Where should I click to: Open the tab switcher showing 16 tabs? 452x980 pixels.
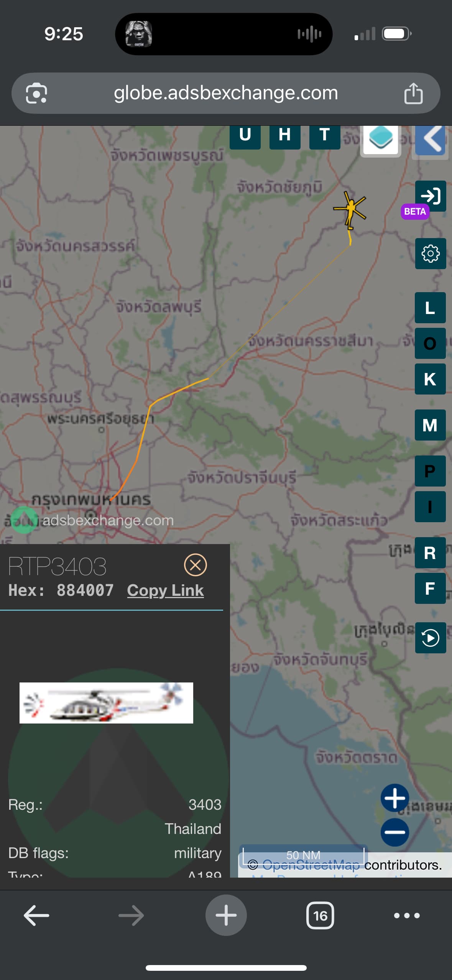point(320,916)
